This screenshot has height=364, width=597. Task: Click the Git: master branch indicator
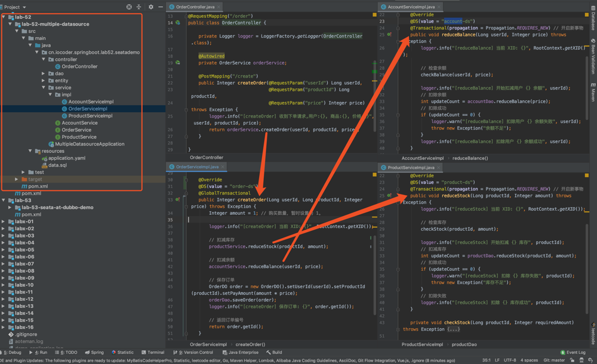553,360
